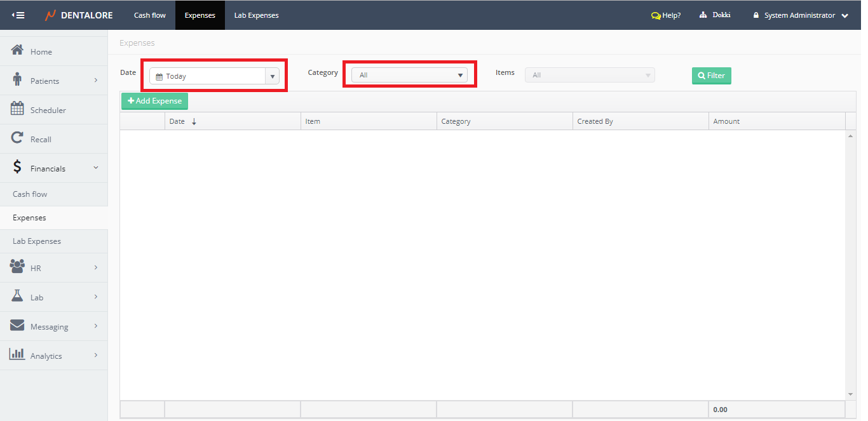Click the Recall circular arrow icon
The width and height of the screenshot is (868, 421).
[17, 138]
